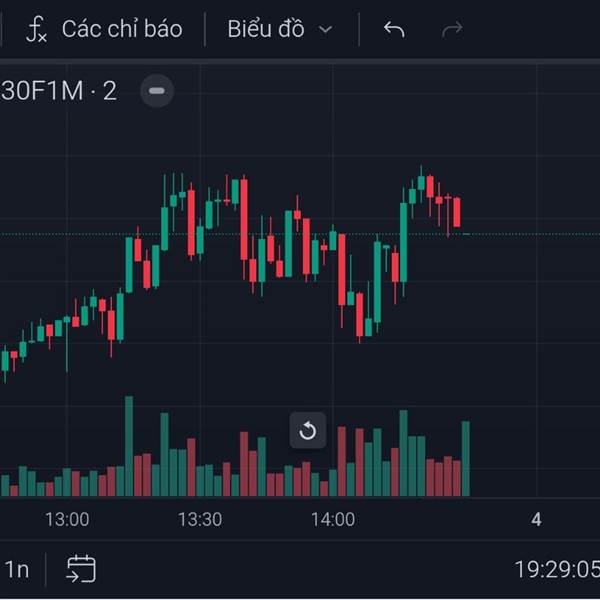This screenshot has height=600, width=600.
Task: Select the tallest green volume bar
Action: coord(129,446)
